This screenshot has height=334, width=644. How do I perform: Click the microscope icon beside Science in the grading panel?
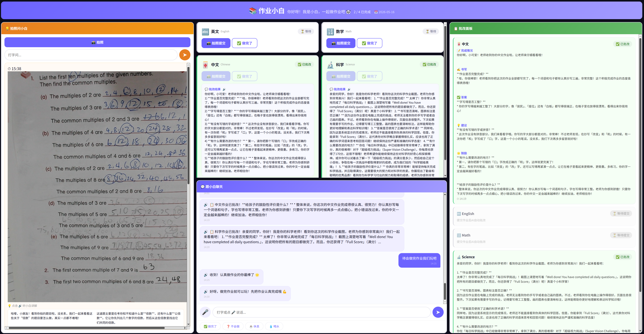point(459,257)
